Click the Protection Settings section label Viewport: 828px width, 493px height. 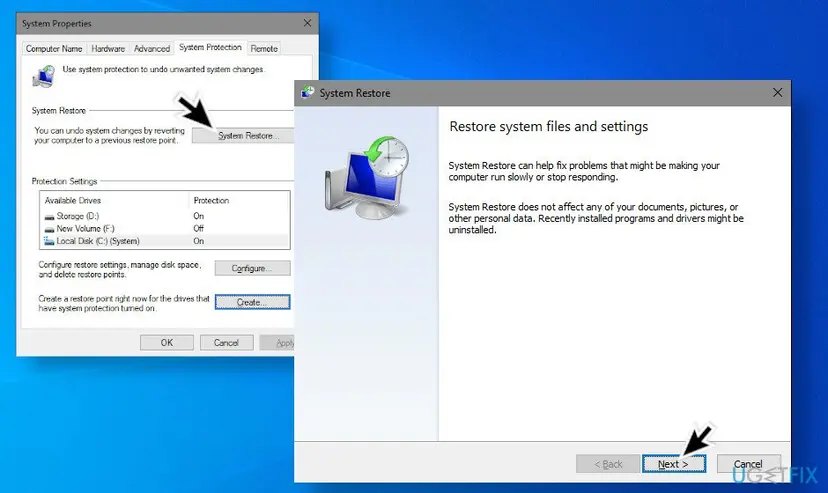tap(64, 181)
